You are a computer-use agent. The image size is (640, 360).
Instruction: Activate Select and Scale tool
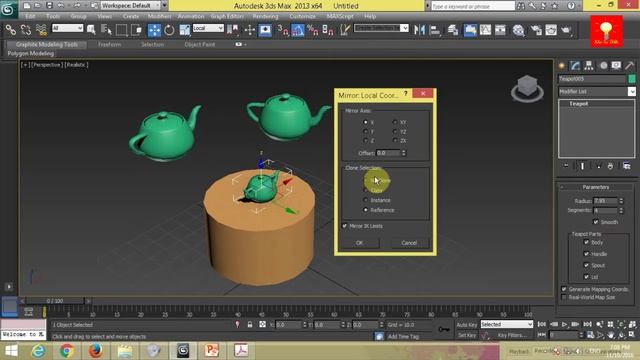(185, 30)
